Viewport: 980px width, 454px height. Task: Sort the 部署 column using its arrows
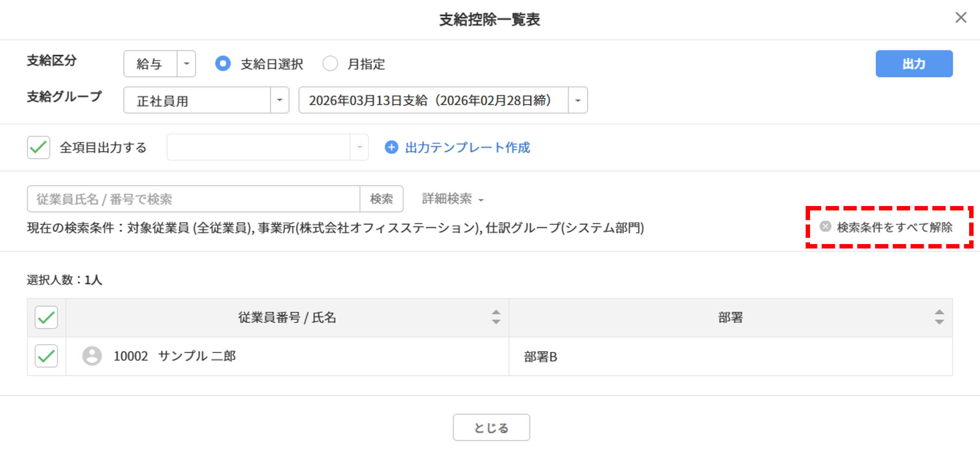[x=939, y=317]
